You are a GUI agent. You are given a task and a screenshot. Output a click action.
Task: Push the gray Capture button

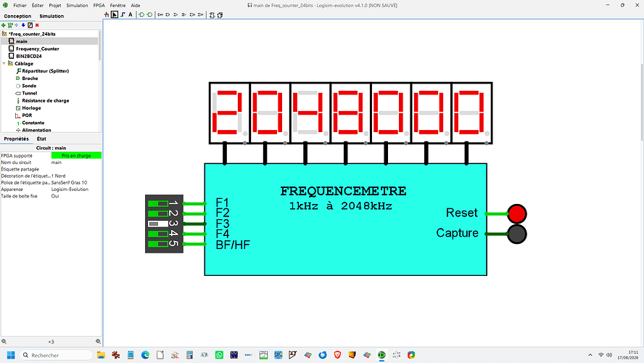(516, 234)
